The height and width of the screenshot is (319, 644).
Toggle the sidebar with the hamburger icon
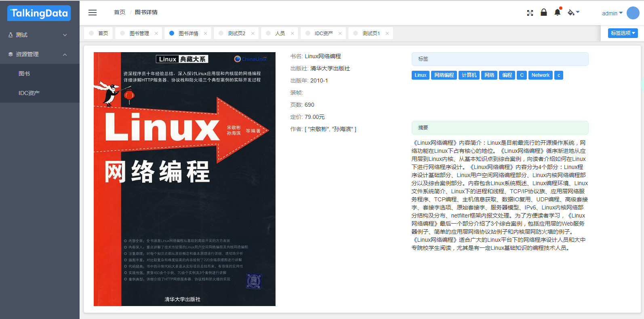(93, 13)
